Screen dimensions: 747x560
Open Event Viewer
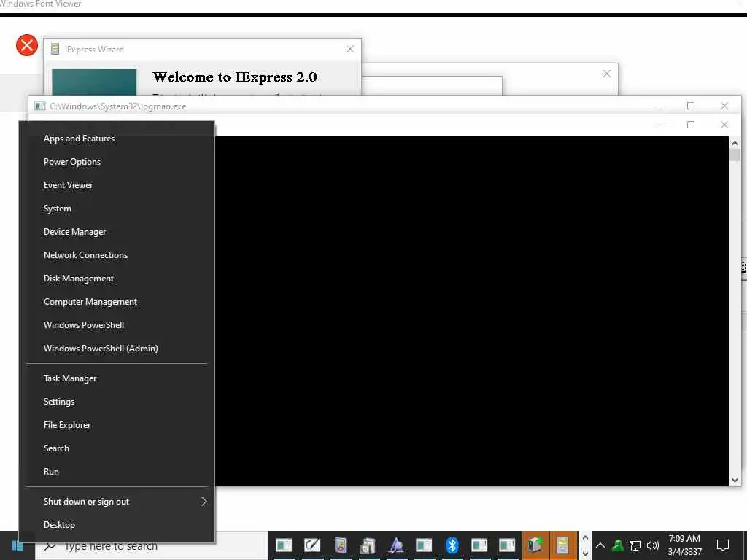[x=117, y=185]
